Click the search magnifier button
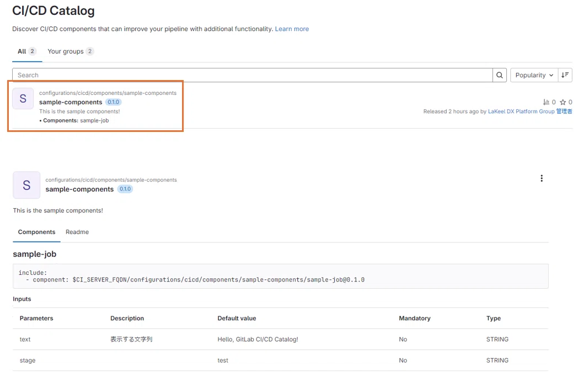Image resolution: width=588 pixels, height=382 pixels. click(500, 75)
